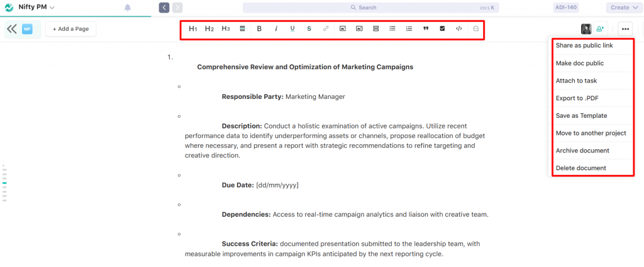Click the stacked blocks icon before bullet list
This screenshot has width=644, height=267.
click(376, 29)
